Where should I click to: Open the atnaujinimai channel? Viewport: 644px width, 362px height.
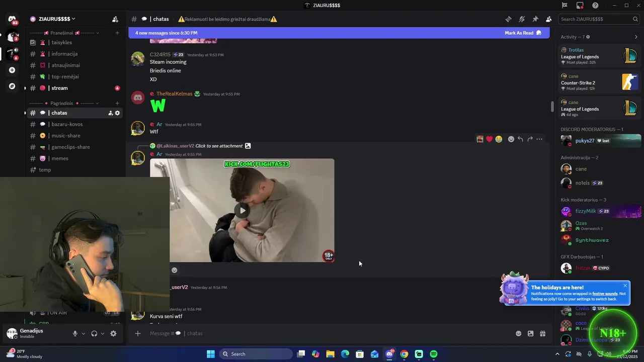[74, 65]
